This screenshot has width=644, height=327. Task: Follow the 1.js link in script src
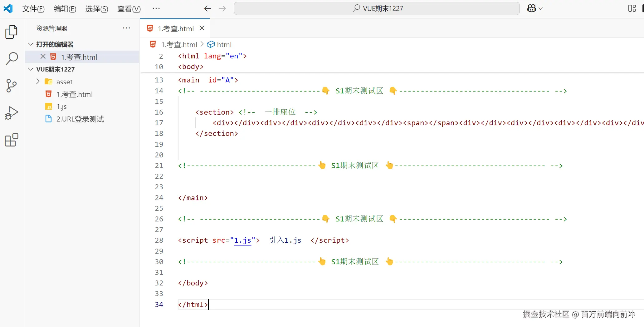tap(243, 240)
